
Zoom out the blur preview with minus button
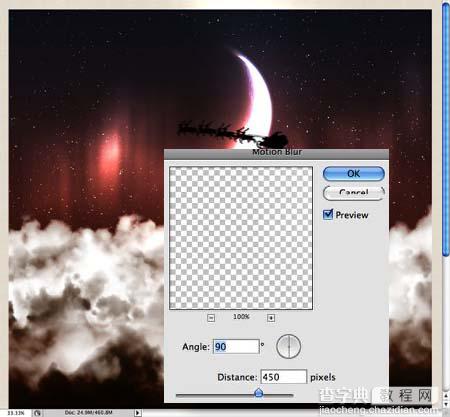click(211, 318)
